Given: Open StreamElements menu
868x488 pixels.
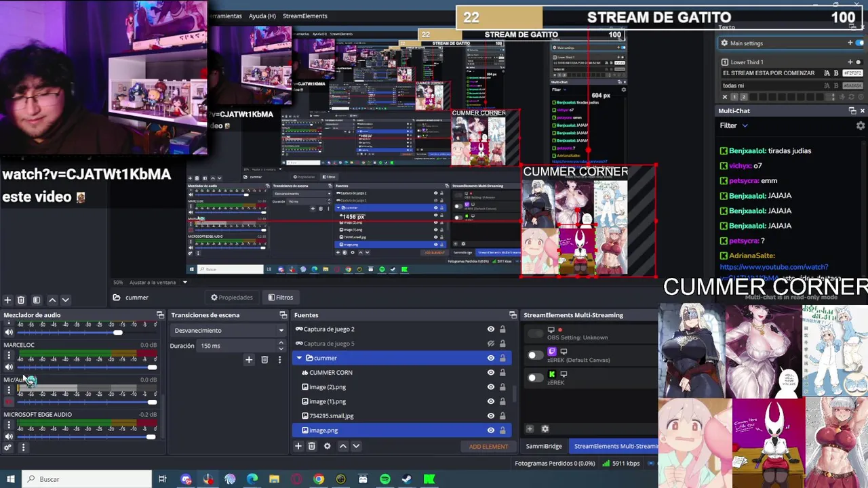Looking at the screenshot, I should click(304, 16).
